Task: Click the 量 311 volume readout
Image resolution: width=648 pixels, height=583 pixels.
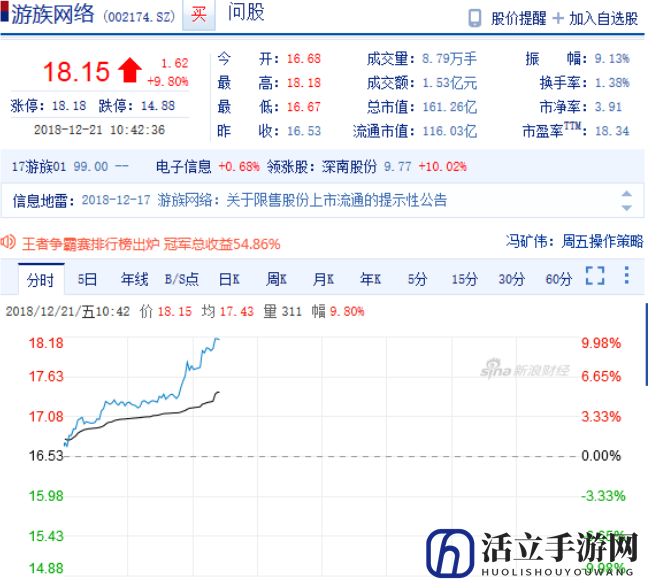Action: pyautogui.click(x=283, y=311)
